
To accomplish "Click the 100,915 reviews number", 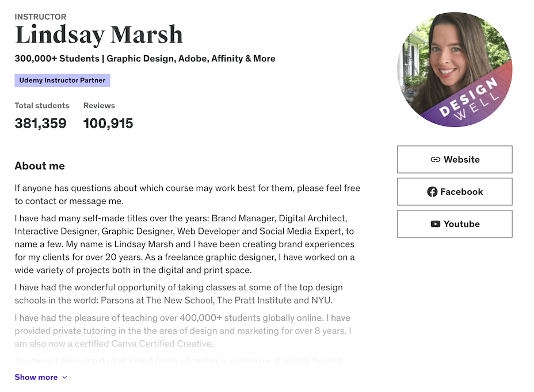I will (108, 123).
